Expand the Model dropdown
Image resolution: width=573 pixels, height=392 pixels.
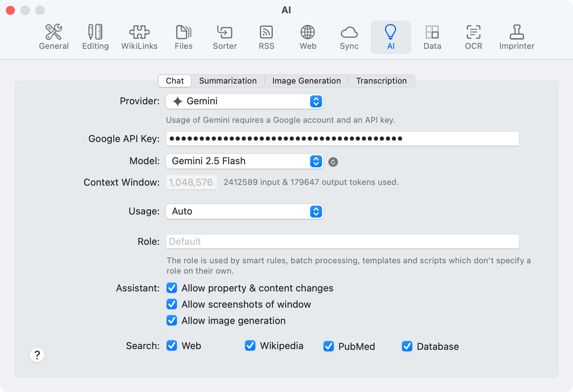point(244,161)
